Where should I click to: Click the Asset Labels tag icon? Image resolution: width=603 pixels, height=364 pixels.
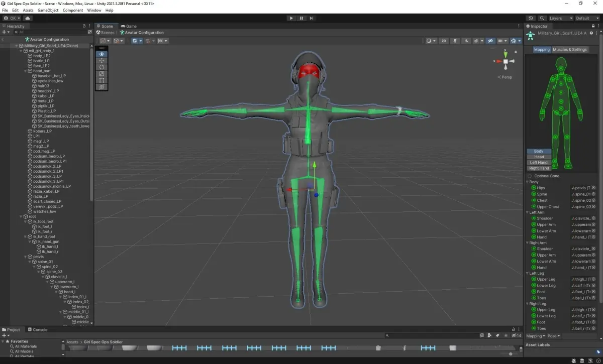click(x=598, y=352)
